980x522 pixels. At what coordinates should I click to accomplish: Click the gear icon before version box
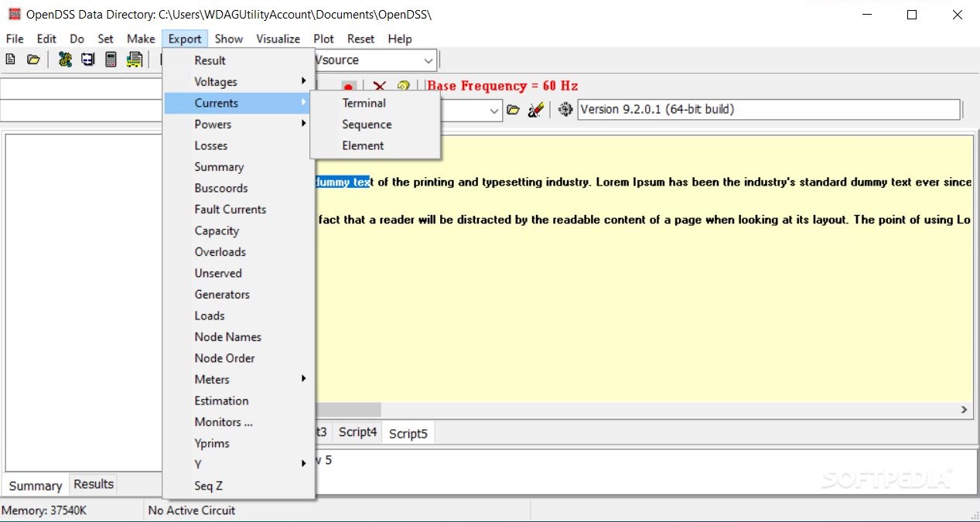pyautogui.click(x=565, y=110)
